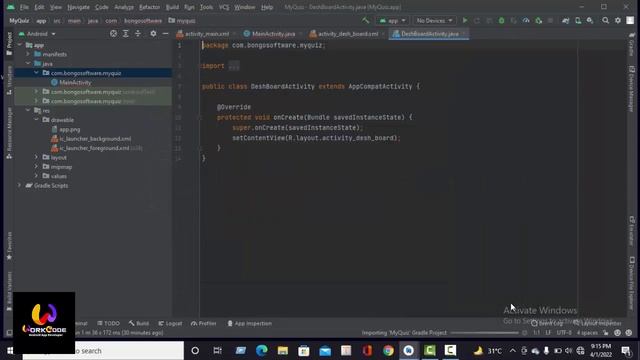Open the Windows notification center icon
640x360 pixels.
point(626,351)
